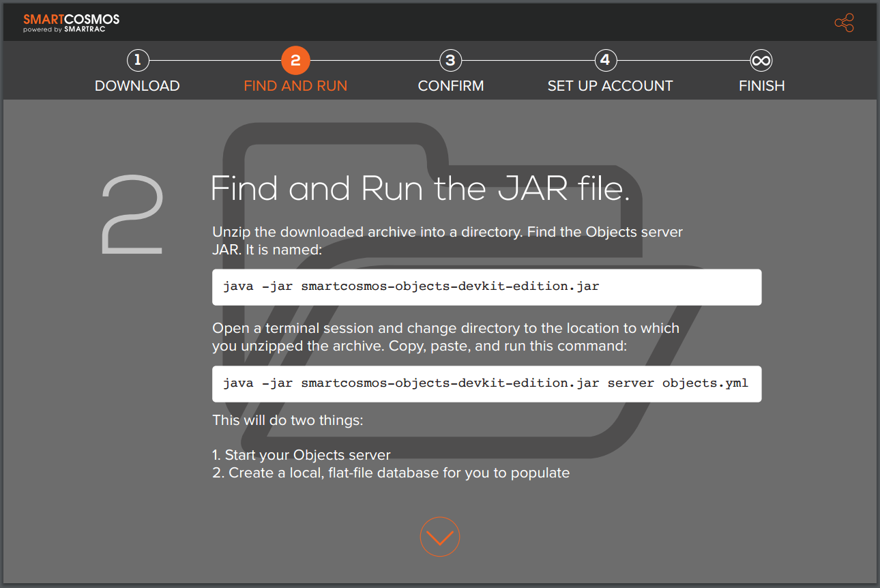Go to the FINISH step label
Image resolution: width=880 pixels, height=588 pixels.
point(761,86)
